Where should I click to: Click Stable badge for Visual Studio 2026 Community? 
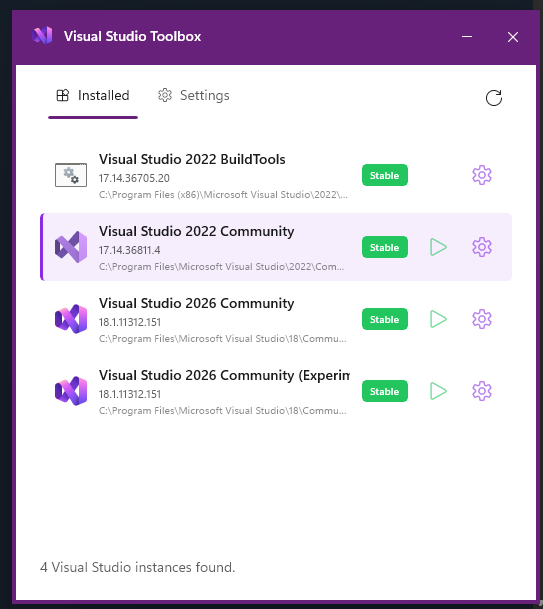coord(385,319)
